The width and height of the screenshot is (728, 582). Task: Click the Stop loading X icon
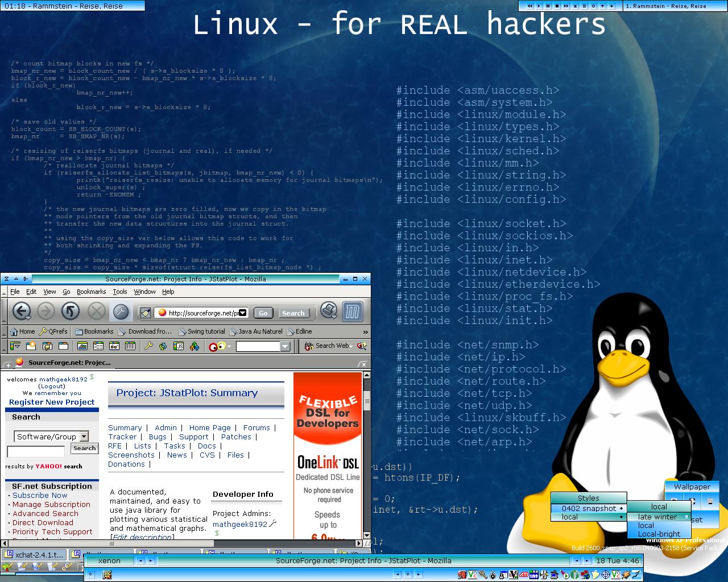click(x=96, y=311)
